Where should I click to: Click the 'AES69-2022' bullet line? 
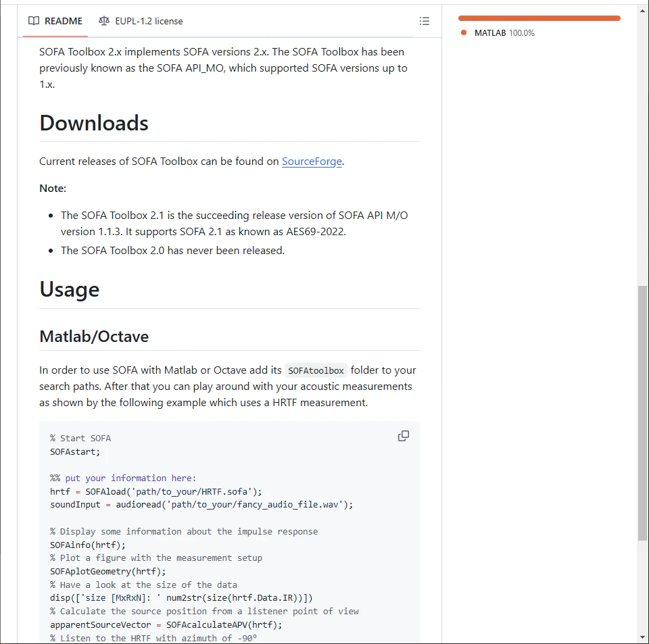click(x=235, y=224)
